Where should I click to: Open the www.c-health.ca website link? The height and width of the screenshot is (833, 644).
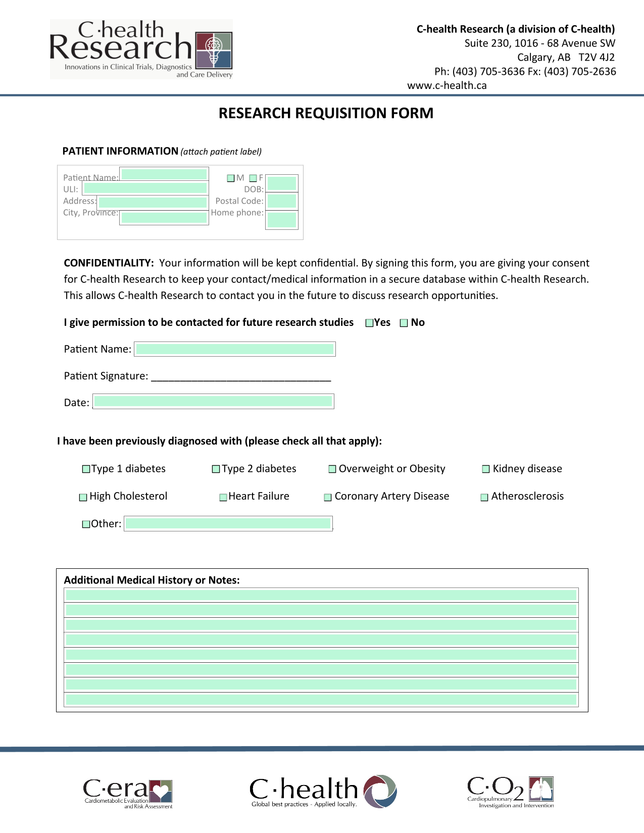click(447, 85)
